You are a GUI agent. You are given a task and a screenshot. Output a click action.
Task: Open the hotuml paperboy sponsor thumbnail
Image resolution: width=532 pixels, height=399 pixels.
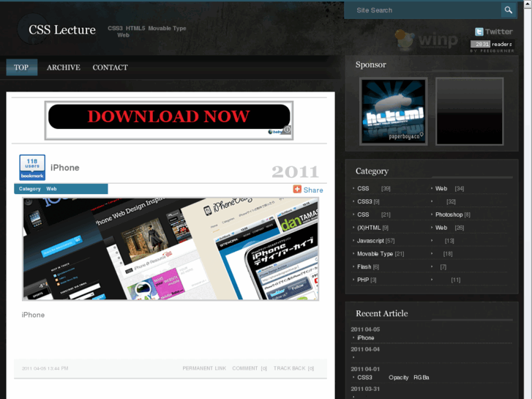click(394, 111)
